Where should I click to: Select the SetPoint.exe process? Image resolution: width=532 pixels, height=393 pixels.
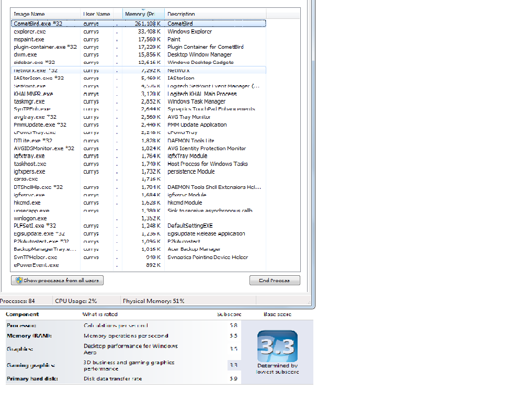139,86
